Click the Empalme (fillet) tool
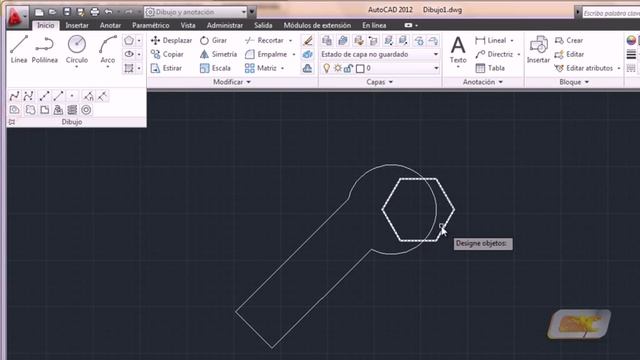This screenshot has height=360, width=640. [x=266, y=54]
